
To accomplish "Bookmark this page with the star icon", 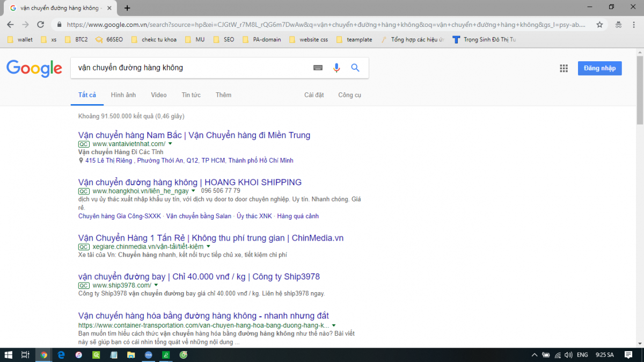I will pos(599,25).
